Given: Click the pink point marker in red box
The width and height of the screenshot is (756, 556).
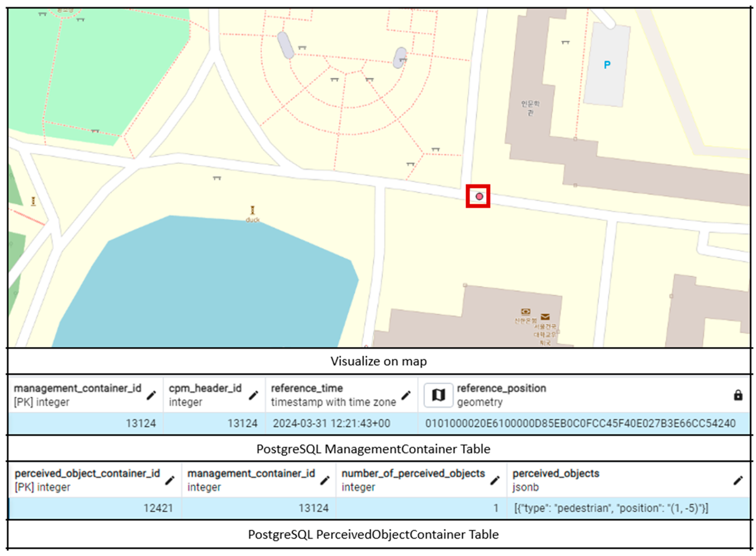Looking at the screenshot, I should [x=479, y=196].
